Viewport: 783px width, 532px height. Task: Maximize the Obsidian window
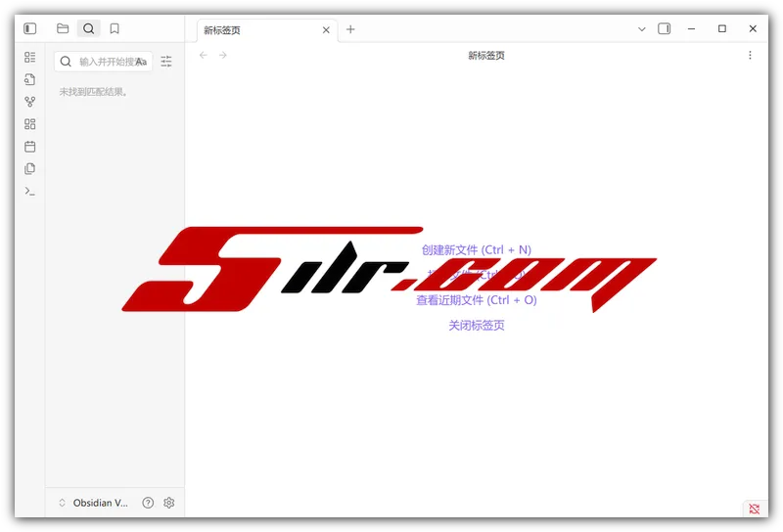pyautogui.click(x=722, y=29)
